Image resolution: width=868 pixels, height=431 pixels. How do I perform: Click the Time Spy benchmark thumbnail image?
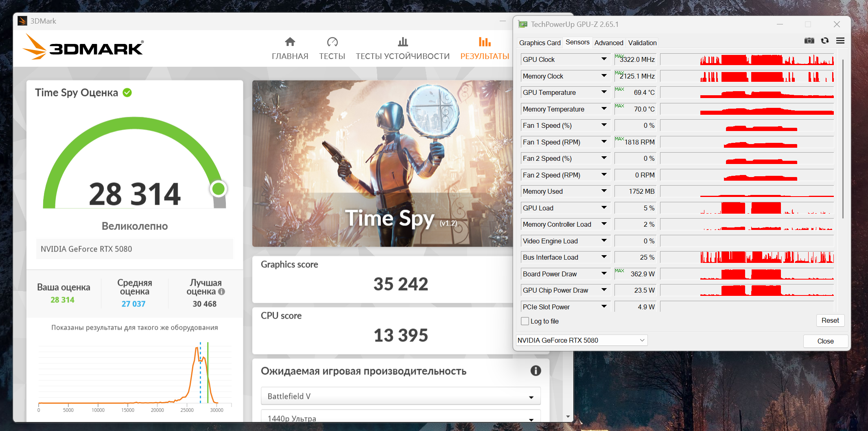click(383, 164)
